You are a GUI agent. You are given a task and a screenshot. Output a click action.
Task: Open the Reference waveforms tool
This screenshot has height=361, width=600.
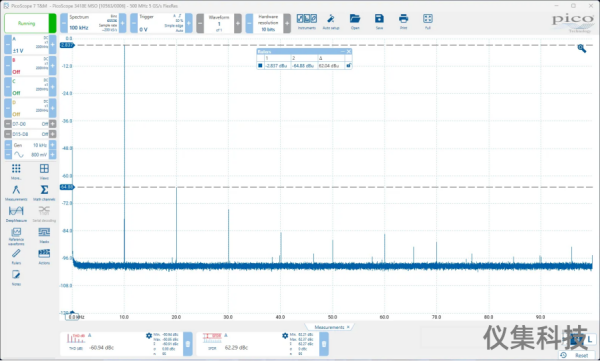pos(16,237)
